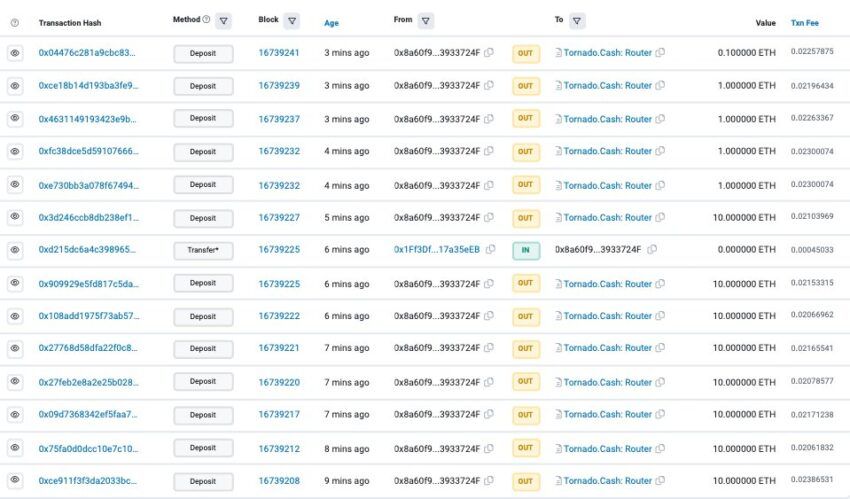The image size is (850, 499).
Task: Copy Tornado.Cash Router address in block 16739217 row
Action: tap(660, 414)
